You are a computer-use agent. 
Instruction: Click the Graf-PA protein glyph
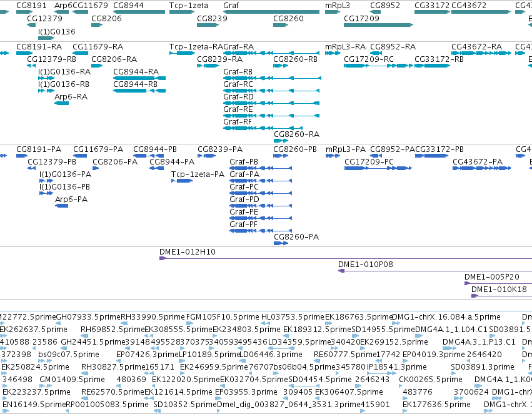[261, 181]
